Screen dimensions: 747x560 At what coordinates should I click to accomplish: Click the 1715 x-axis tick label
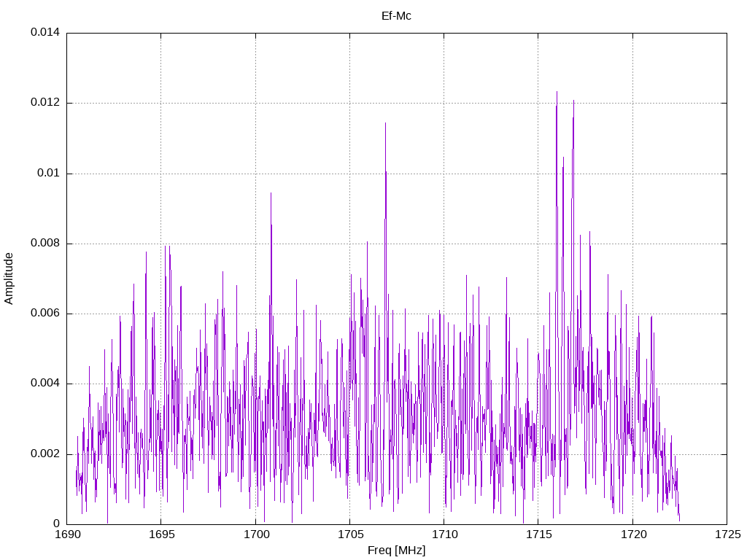click(538, 534)
